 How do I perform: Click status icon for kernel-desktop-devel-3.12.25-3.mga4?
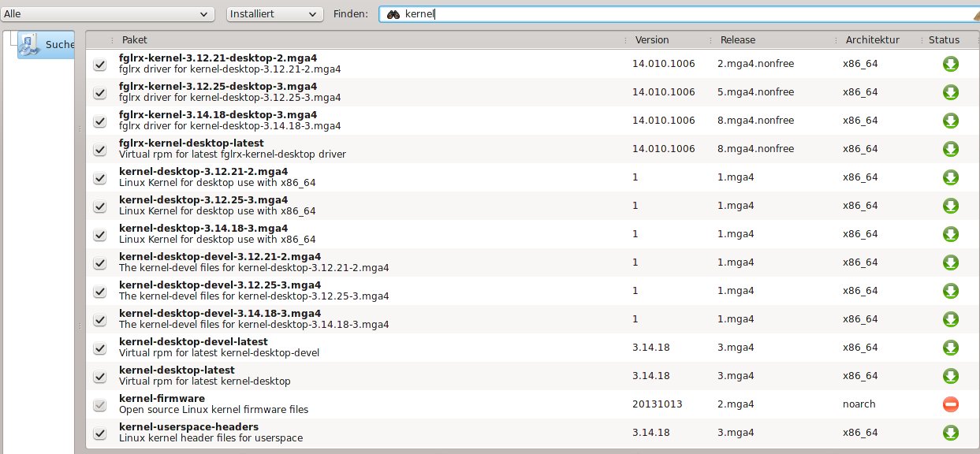point(951,291)
